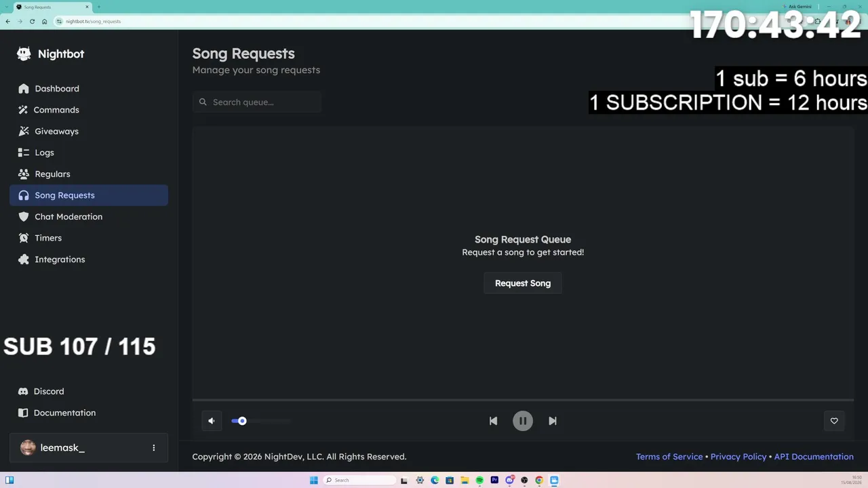This screenshot has width=868, height=488.
Task: Skip to the previous song
Action: [x=493, y=421]
